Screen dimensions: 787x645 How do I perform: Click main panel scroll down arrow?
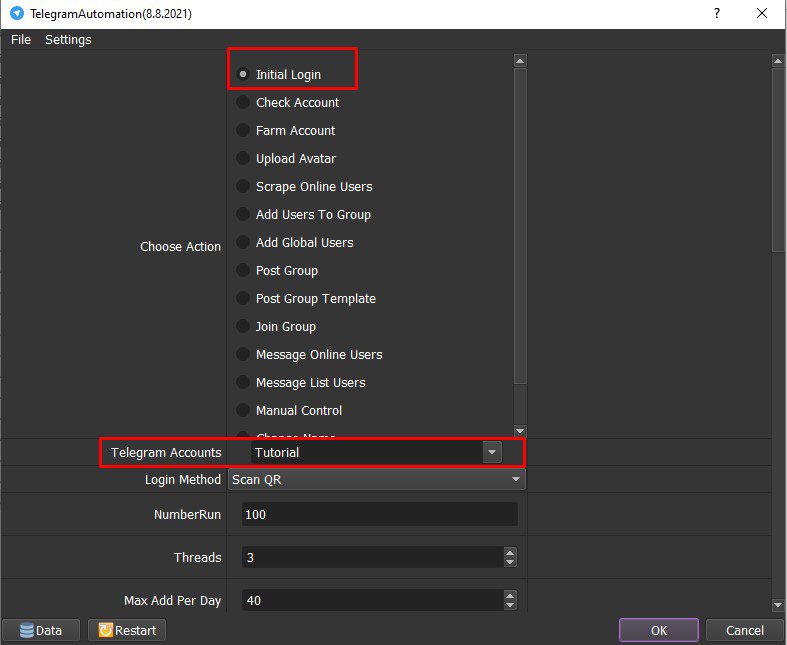tap(778, 605)
